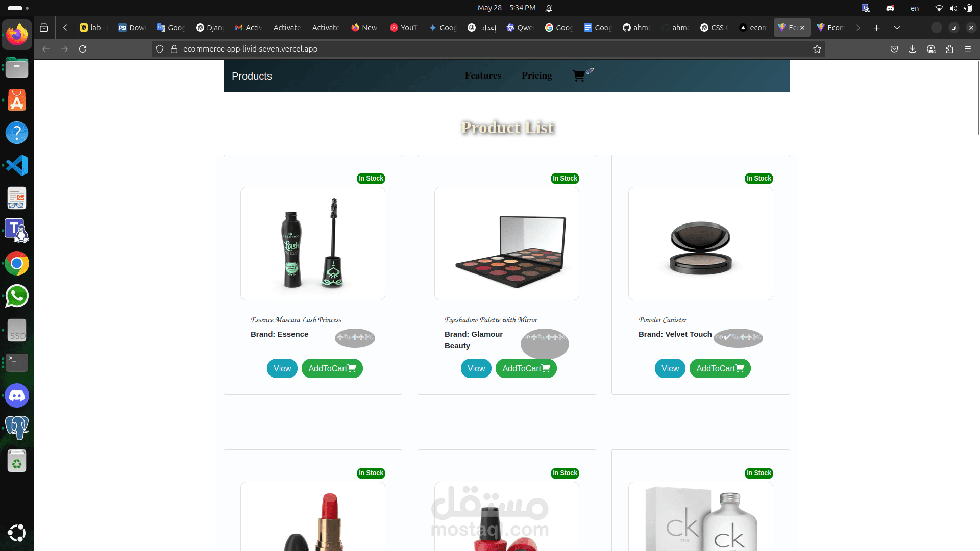Open Terminal from the dock
The width and height of the screenshot is (980, 551).
[17, 363]
